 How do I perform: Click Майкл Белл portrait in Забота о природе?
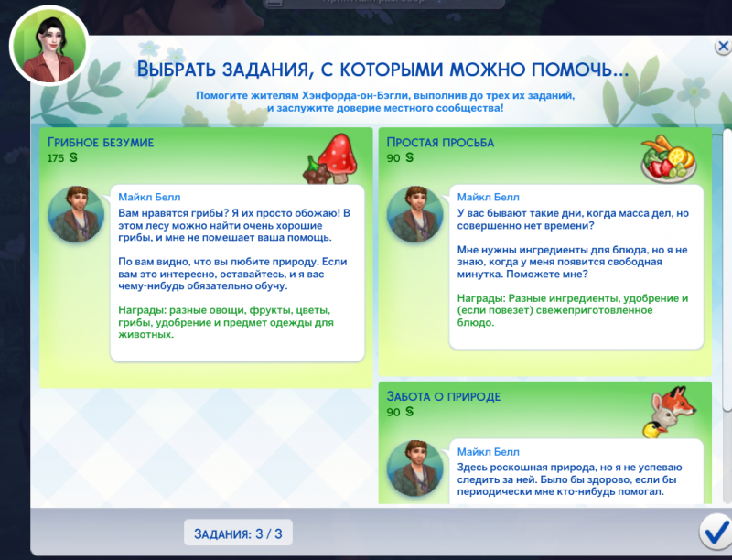point(415,468)
